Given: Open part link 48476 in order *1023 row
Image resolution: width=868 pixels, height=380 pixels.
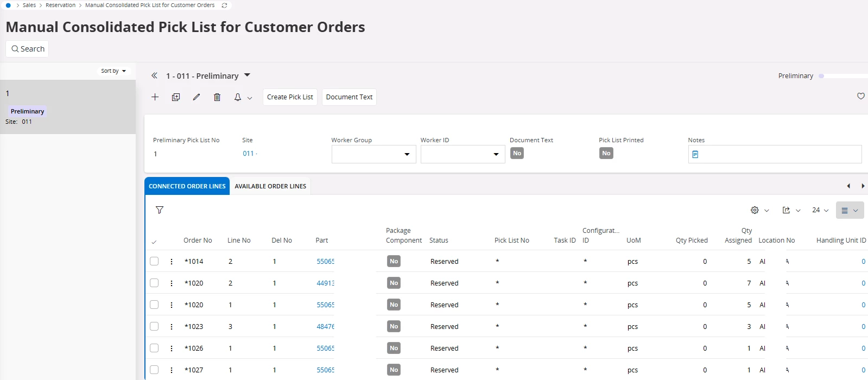Looking at the screenshot, I should tap(326, 327).
